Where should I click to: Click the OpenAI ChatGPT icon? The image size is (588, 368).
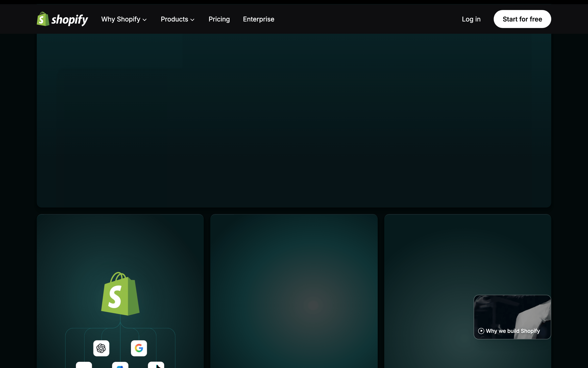tap(101, 348)
